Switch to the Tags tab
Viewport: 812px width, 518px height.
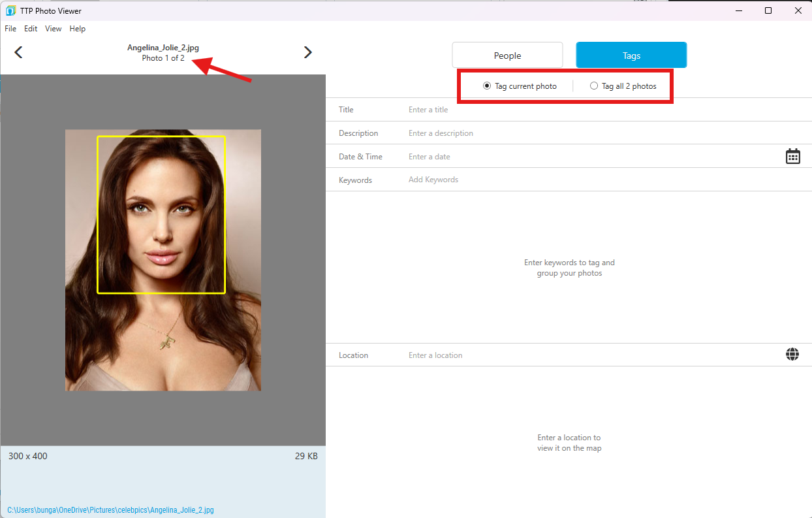point(631,56)
